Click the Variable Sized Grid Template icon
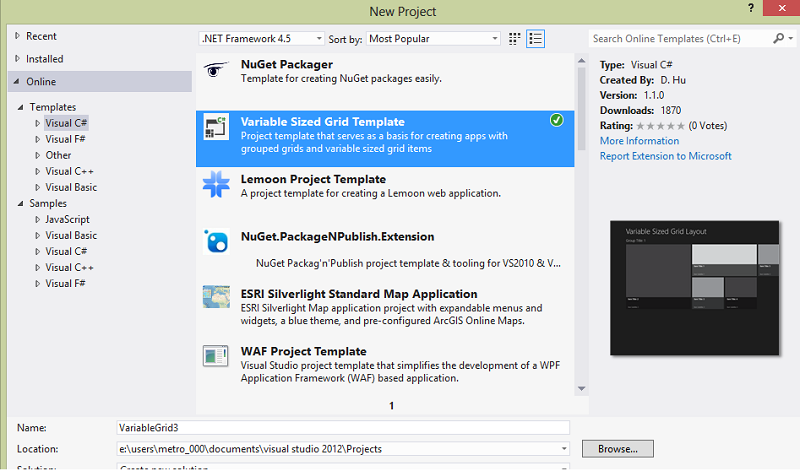 point(216,127)
